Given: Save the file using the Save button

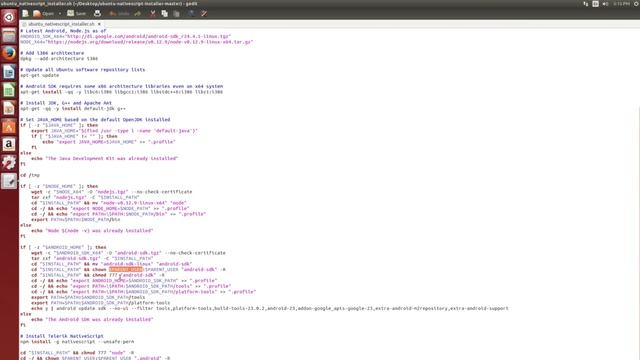Looking at the screenshot, I should pyautogui.click(x=77, y=13).
